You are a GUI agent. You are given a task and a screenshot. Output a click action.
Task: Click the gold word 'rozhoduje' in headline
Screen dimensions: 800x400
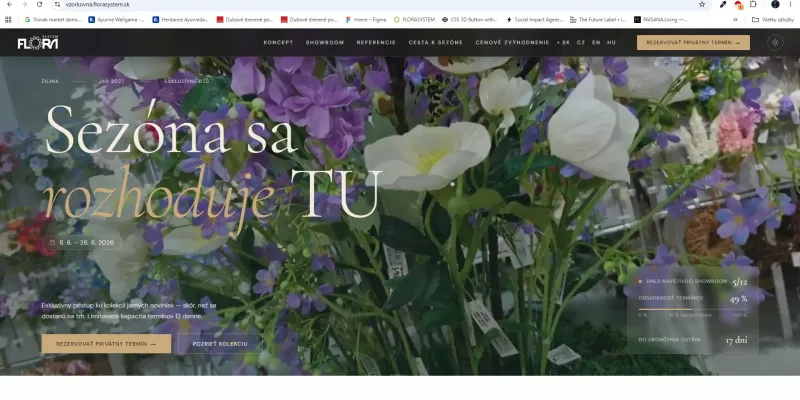coord(160,199)
